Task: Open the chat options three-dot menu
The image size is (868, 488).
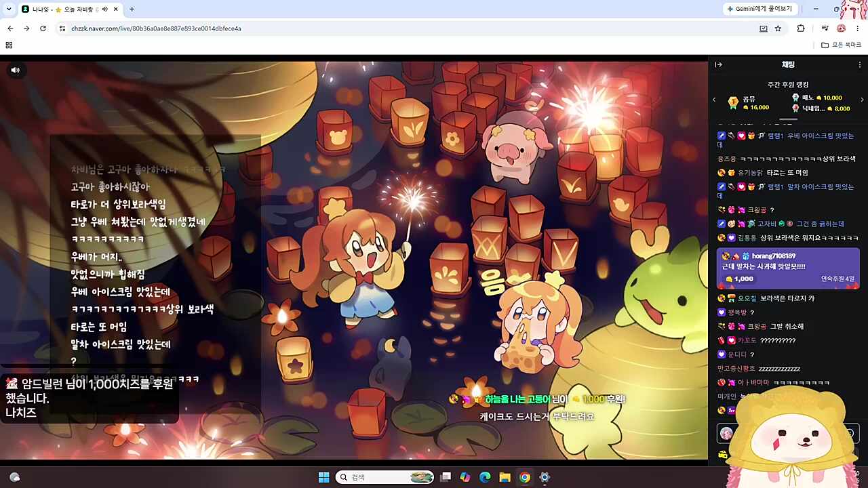Action: tap(860, 64)
